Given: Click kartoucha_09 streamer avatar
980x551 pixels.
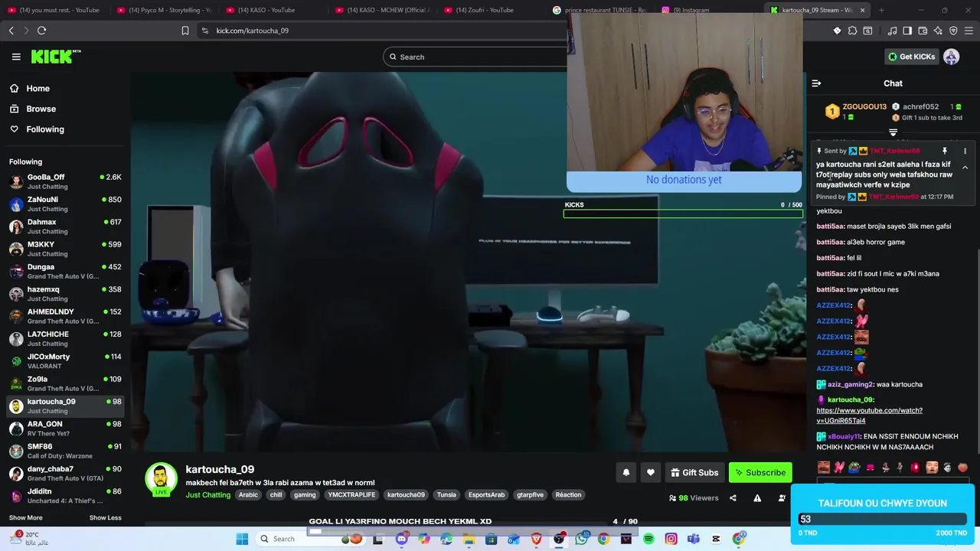Looking at the screenshot, I should 161,478.
